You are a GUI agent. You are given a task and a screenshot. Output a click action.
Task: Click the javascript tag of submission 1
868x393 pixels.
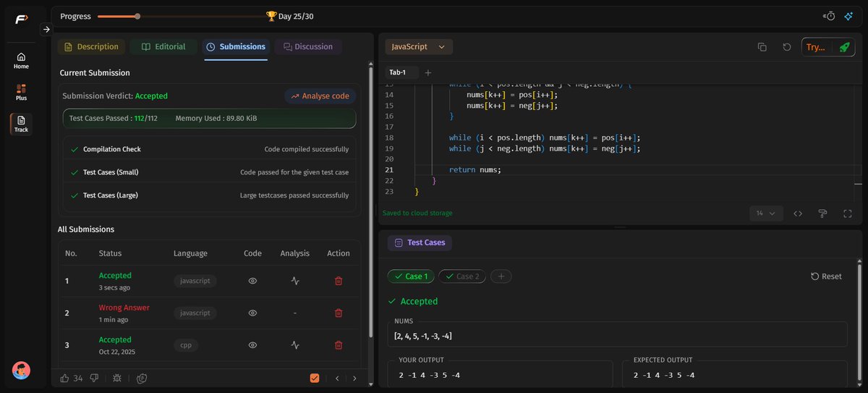pyautogui.click(x=195, y=281)
